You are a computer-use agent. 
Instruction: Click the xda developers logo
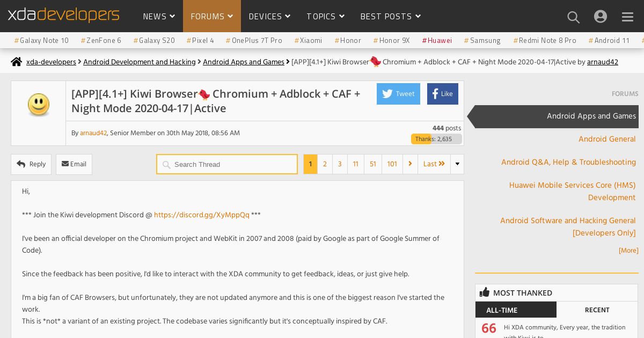click(x=63, y=15)
